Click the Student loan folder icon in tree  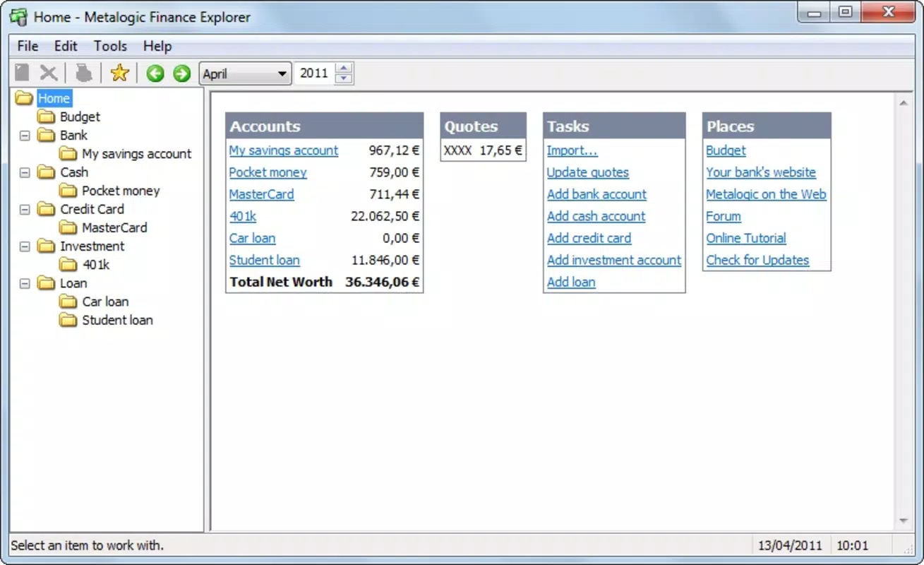click(68, 320)
